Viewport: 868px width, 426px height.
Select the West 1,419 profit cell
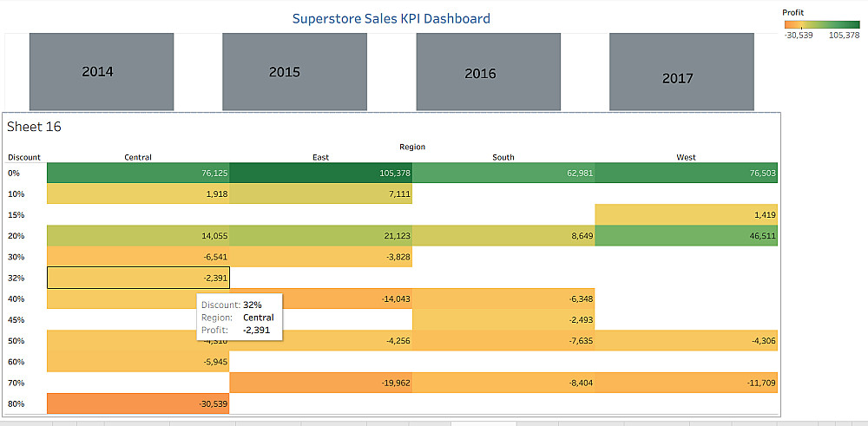(686, 214)
